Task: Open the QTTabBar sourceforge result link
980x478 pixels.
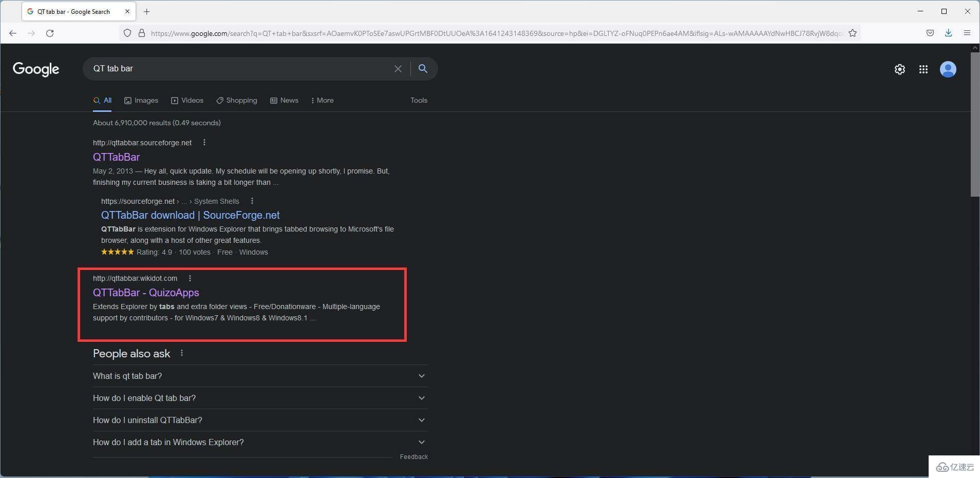Action: (x=116, y=157)
